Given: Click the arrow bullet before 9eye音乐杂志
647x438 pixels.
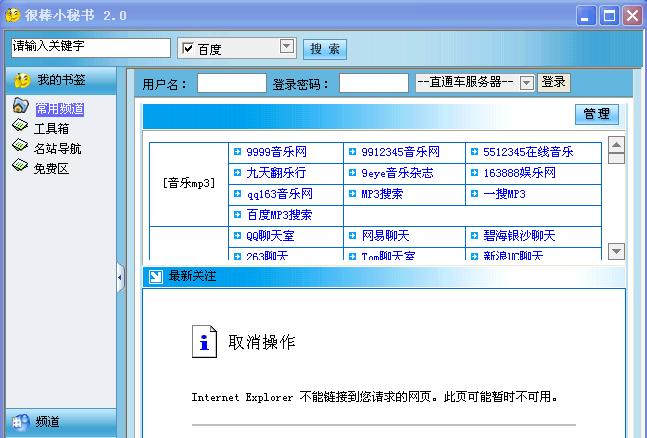Looking at the screenshot, I should click(352, 173).
